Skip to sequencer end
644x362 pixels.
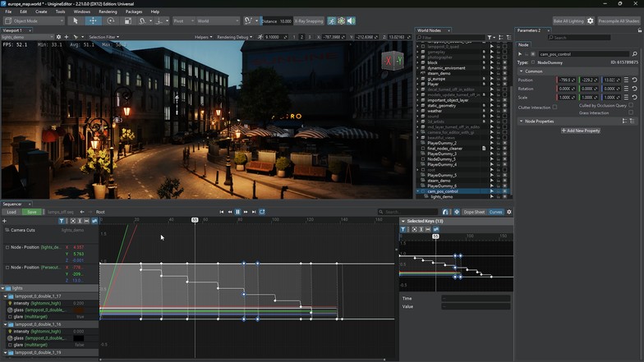pyautogui.click(x=254, y=212)
